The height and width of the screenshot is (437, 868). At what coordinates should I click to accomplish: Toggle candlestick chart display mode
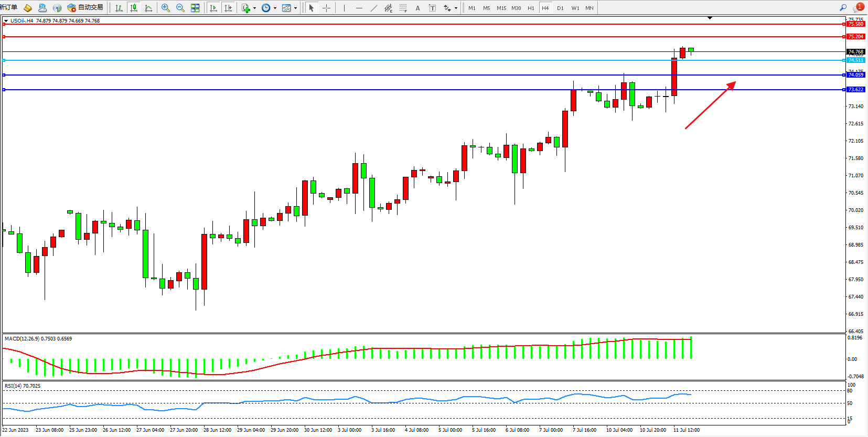pyautogui.click(x=134, y=8)
